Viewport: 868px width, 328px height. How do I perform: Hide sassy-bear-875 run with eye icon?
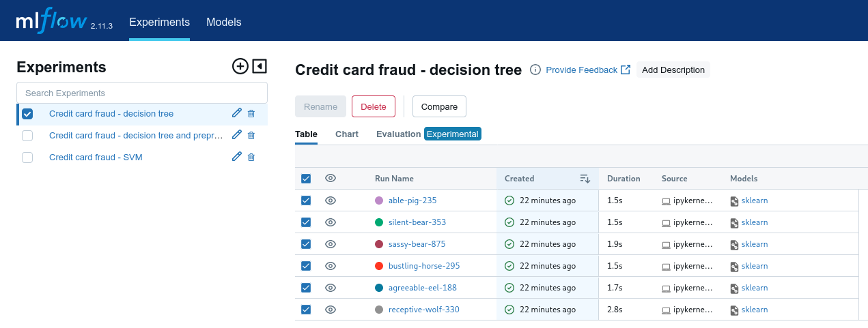pyautogui.click(x=331, y=244)
